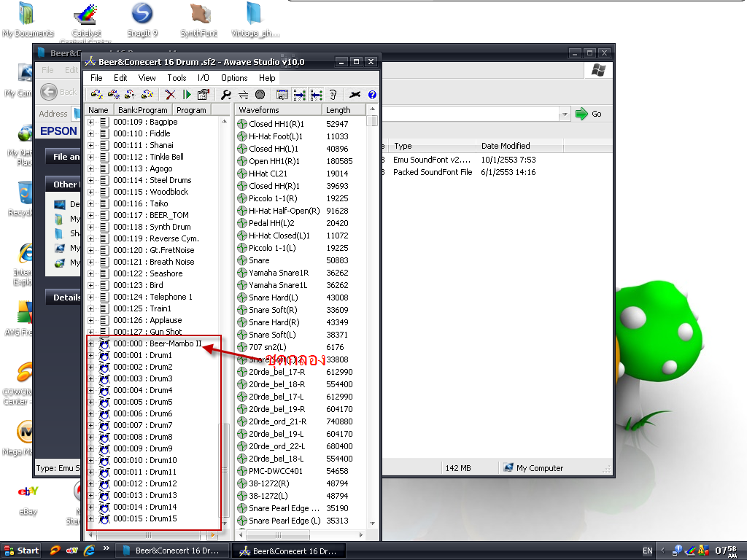747x560 pixels.
Task: Open the View menu in Awave Studio
Action: coord(147,77)
